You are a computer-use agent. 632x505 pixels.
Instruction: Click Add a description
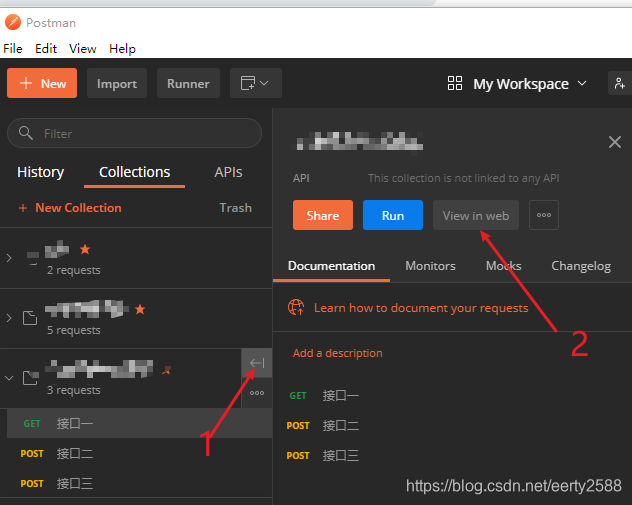338,353
